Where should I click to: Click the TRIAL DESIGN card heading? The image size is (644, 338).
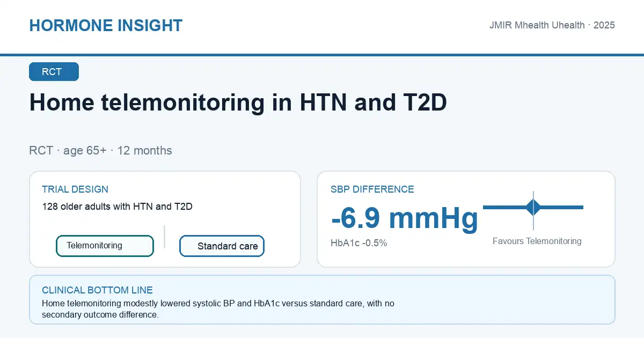click(x=75, y=189)
